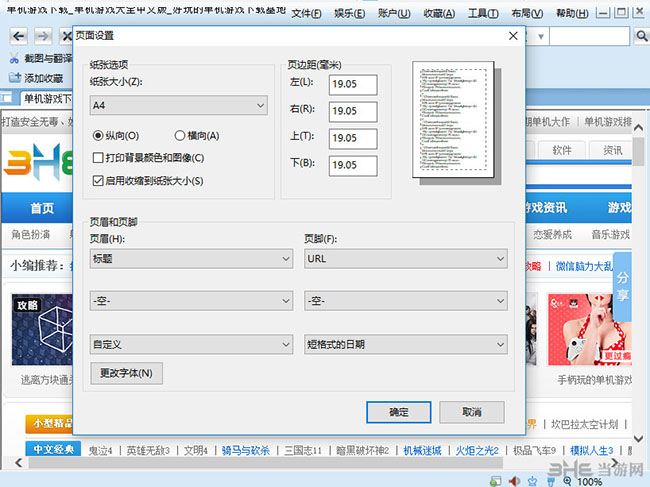Close the 页面设置 dialog with X
650x487 pixels.
pos(513,36)
